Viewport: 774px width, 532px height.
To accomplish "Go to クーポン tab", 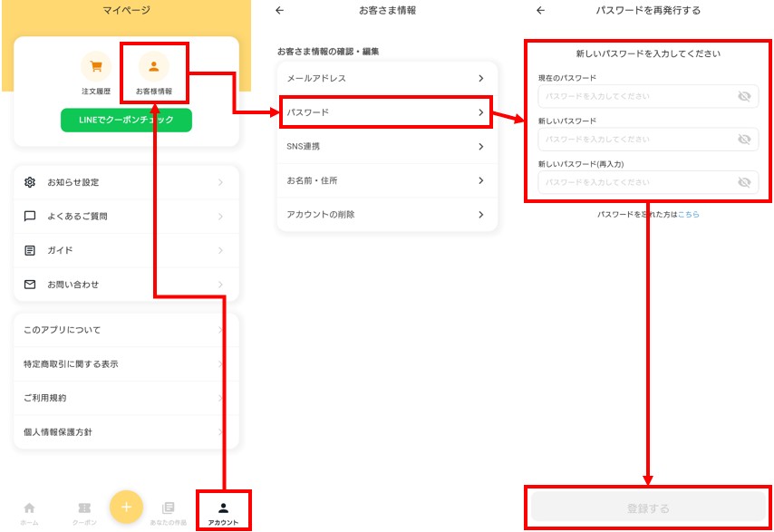I will pos(84,513).
